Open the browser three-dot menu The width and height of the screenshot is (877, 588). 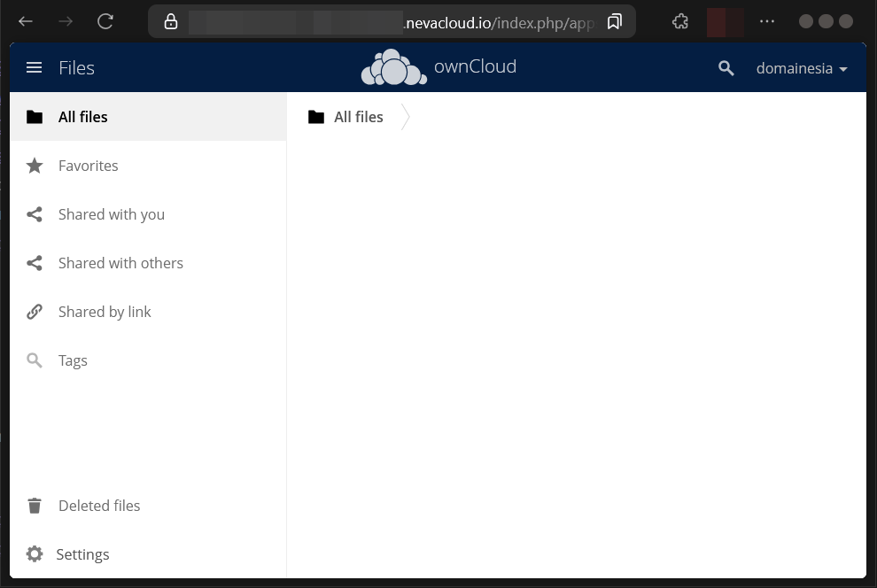[x=767, y=22]
